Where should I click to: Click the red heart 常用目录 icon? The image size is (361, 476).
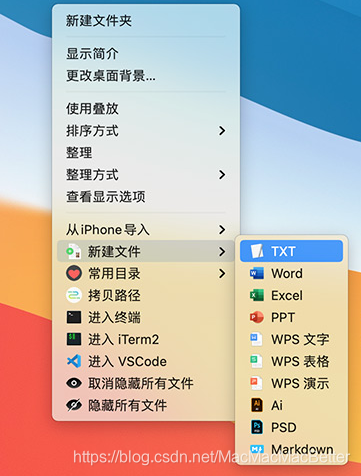pyautogui.click(x=74, y=273)
